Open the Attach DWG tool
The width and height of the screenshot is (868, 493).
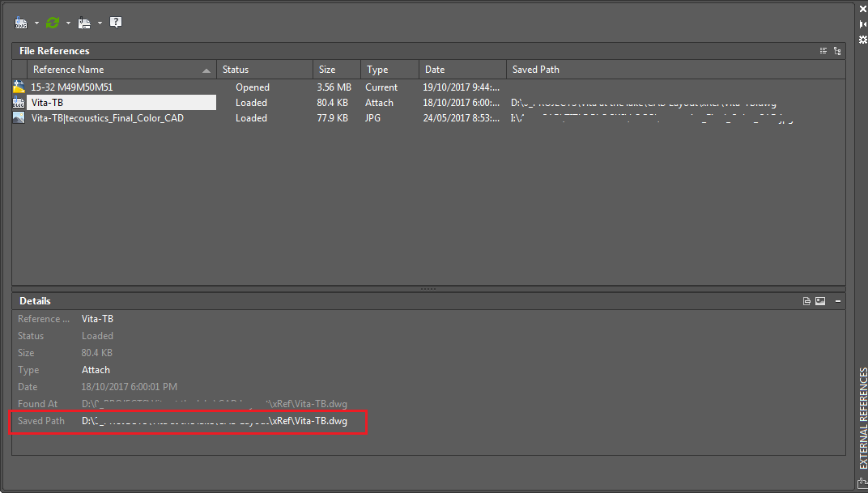click(19, 22)
